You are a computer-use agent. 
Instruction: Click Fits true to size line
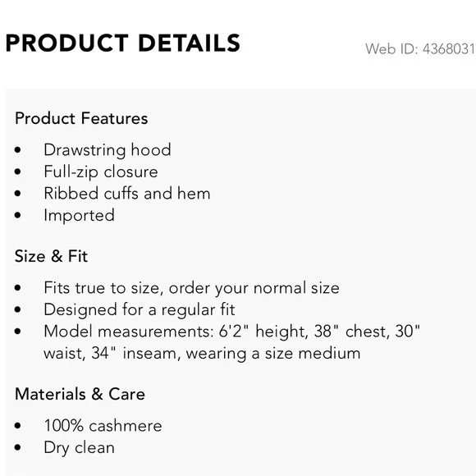click(191, 288)
